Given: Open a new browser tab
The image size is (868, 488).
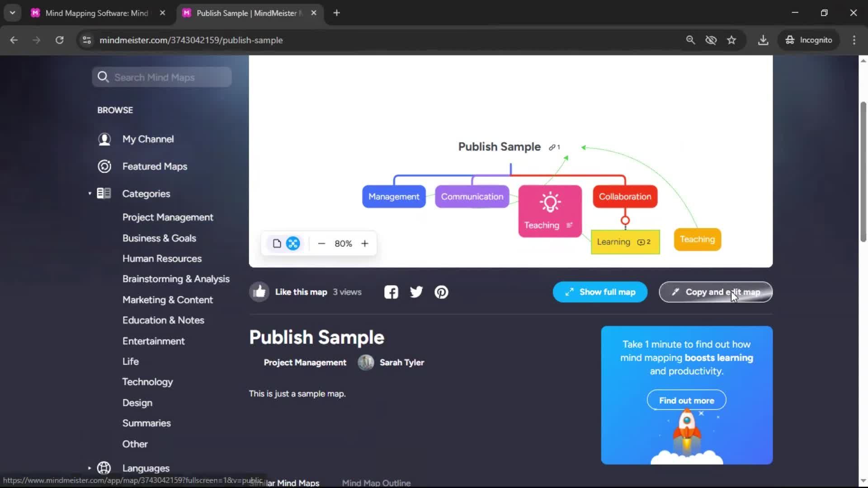Looking at the screenshot, I should point(336,13).
